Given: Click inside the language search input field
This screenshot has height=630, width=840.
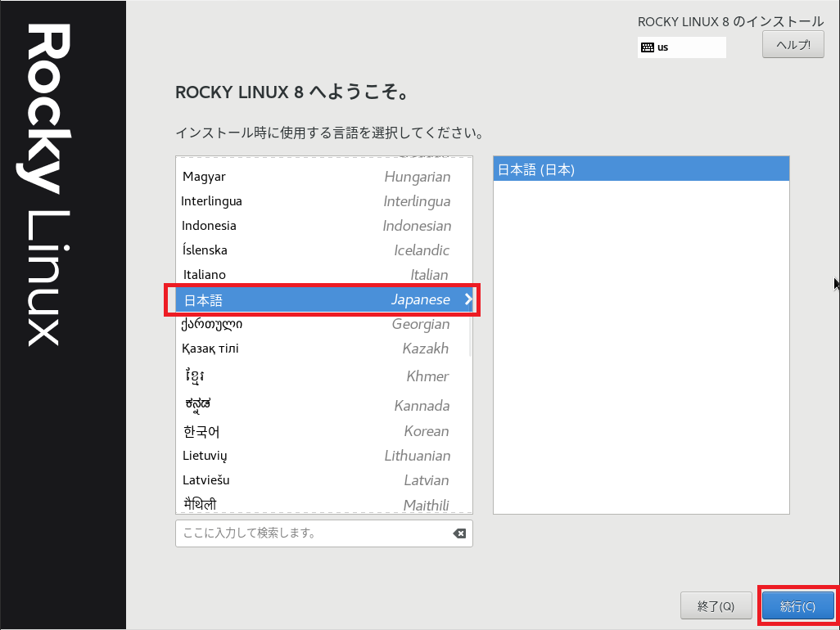Looking at the screenshot, I should (x=311, y=533).
